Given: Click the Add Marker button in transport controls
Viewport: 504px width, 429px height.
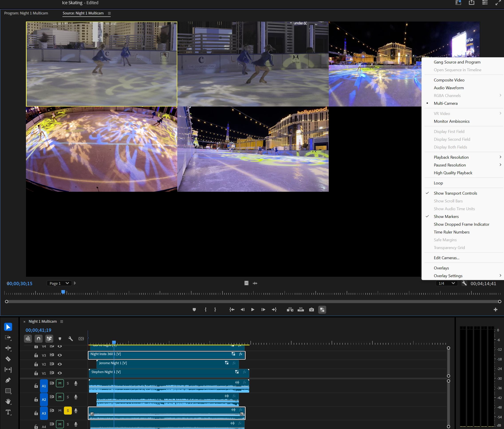Looking at the screenshot, I should [x=194, y=310].
